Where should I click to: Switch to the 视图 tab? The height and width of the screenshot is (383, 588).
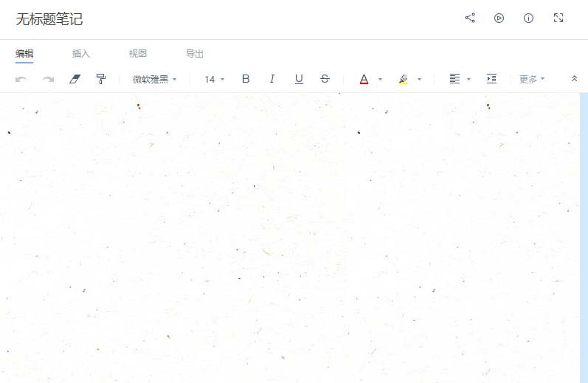pos(138,54)
